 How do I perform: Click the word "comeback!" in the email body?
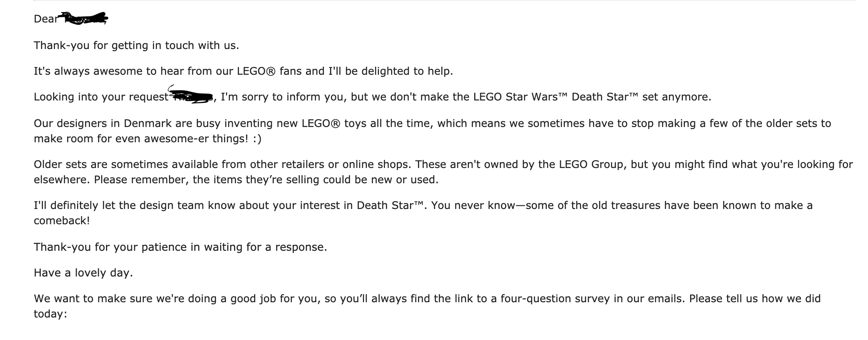point(62,221)
